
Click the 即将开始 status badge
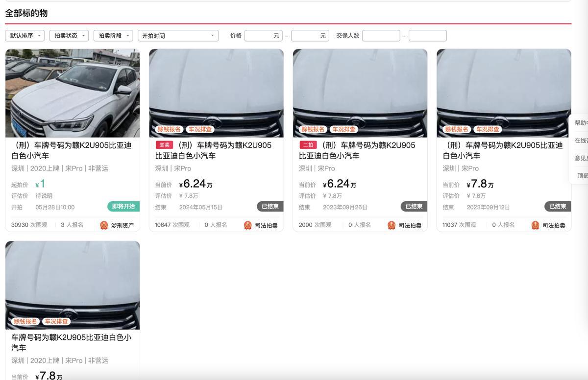[x=123, y=206]
